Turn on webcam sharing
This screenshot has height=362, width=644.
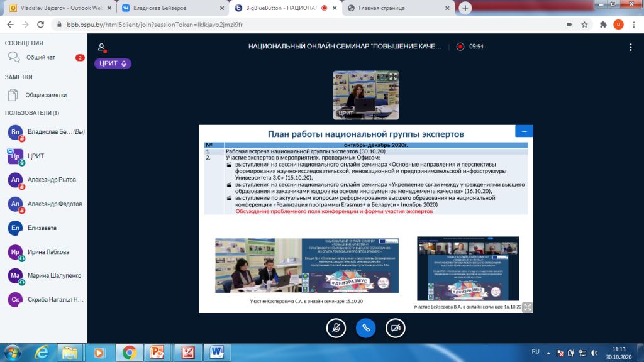click(x=396, y=327)
